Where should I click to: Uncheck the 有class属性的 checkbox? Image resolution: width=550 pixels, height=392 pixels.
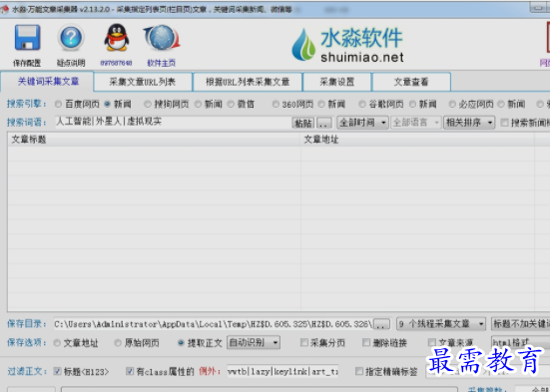pyautogui.click(x=130, y=371)
